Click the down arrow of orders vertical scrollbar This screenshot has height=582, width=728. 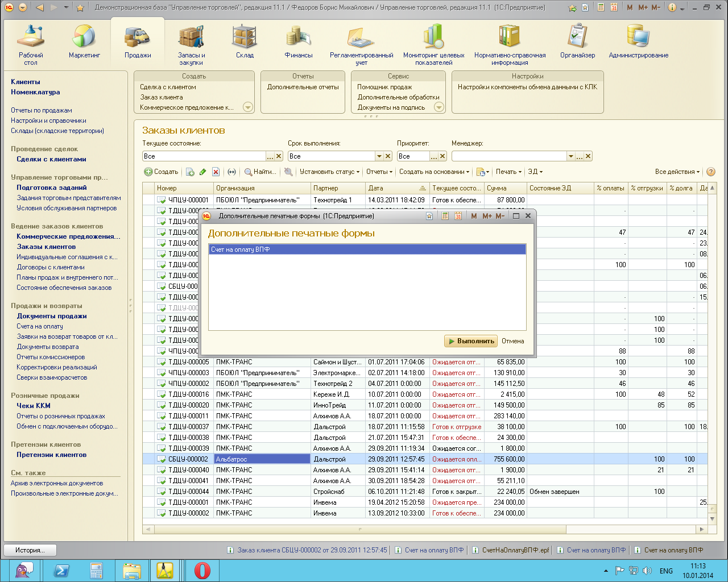(x=712, y=519)
